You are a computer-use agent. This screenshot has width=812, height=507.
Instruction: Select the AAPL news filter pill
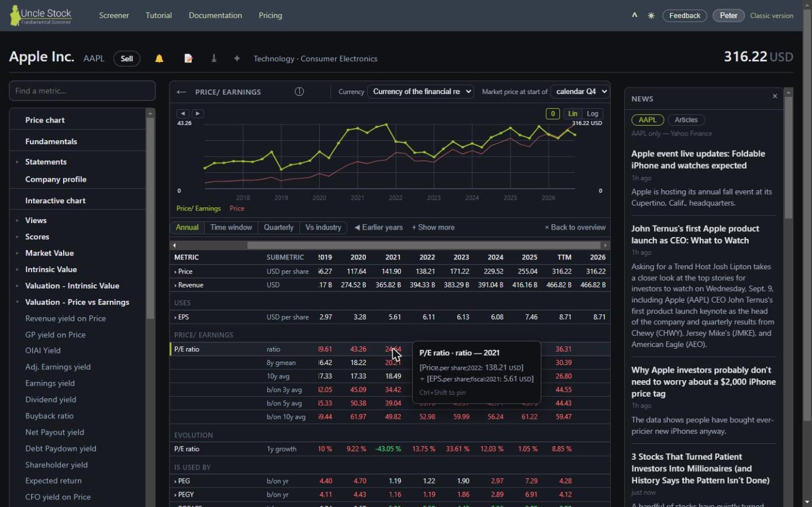click(647, 120)
